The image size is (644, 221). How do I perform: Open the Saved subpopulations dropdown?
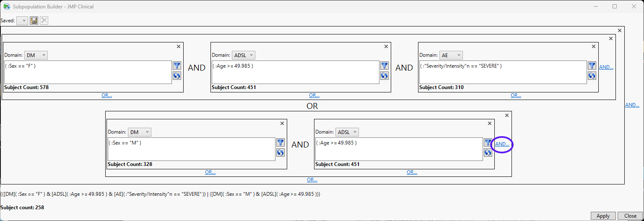click(22, 21)
